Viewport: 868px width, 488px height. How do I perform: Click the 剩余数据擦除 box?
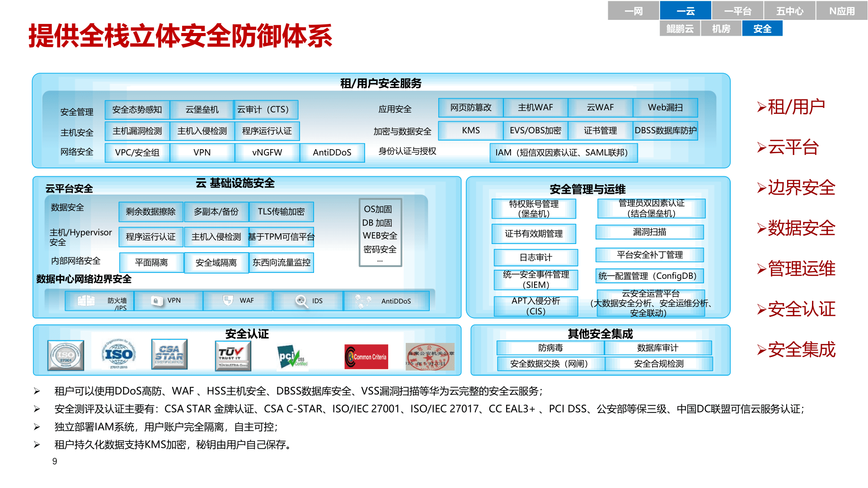click(151, 212)
